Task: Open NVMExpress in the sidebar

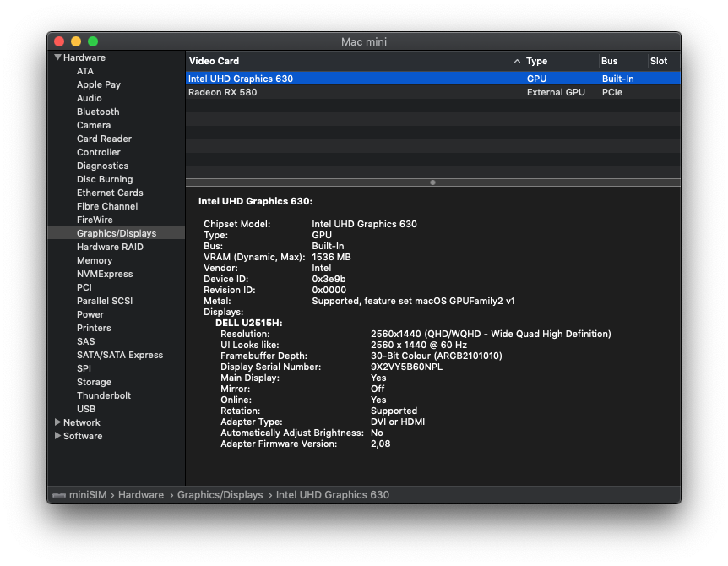Action: point(105,274)
